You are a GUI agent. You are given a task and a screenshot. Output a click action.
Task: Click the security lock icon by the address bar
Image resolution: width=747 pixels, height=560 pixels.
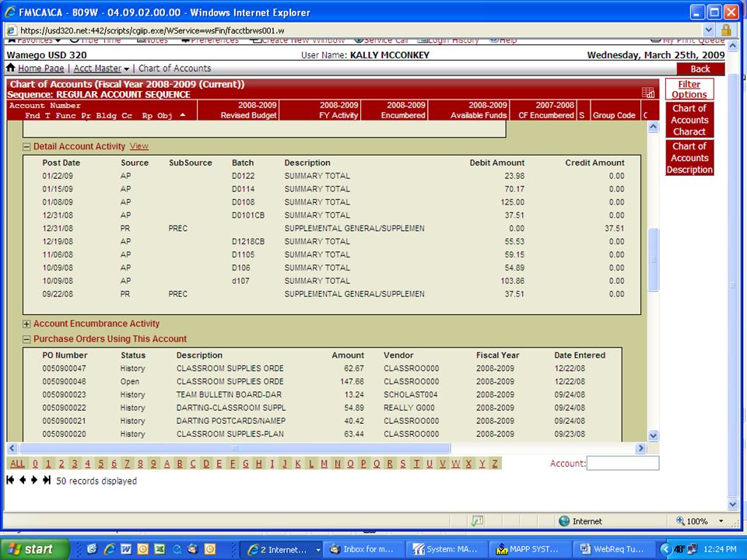pos(726,30)
